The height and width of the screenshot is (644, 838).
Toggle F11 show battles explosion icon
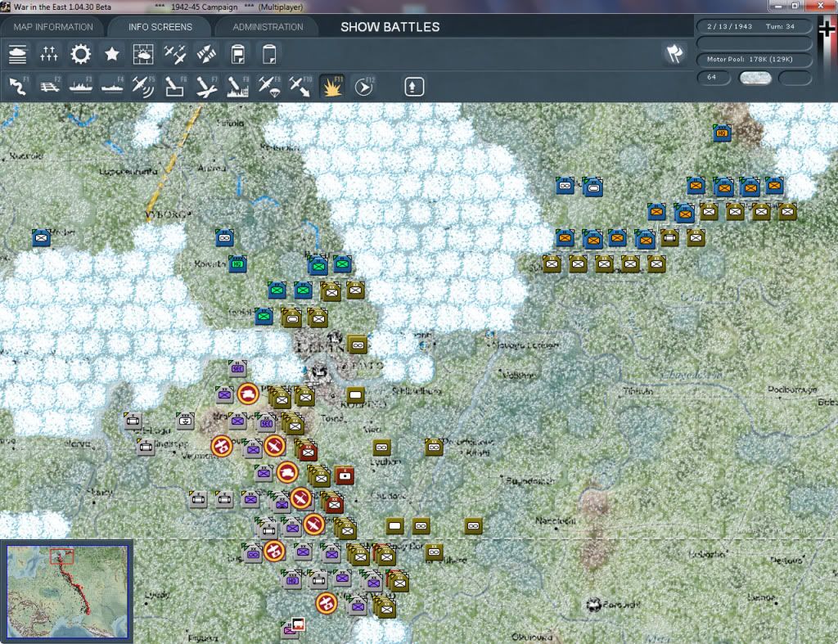[x=332, y=86]
